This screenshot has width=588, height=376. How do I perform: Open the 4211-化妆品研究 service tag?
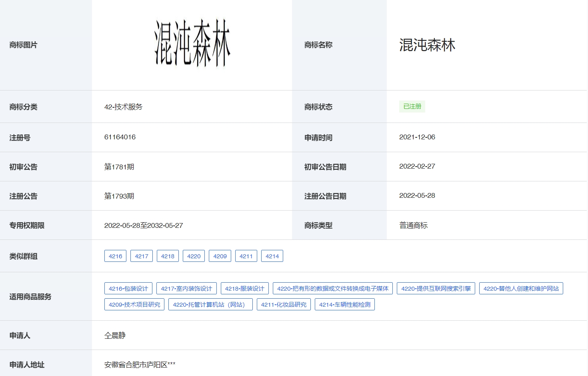click(x=284, y=304)
